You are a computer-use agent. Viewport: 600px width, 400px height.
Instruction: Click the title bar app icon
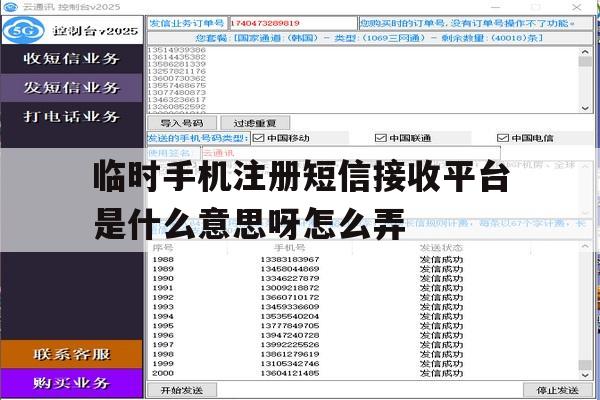(10, 7)
